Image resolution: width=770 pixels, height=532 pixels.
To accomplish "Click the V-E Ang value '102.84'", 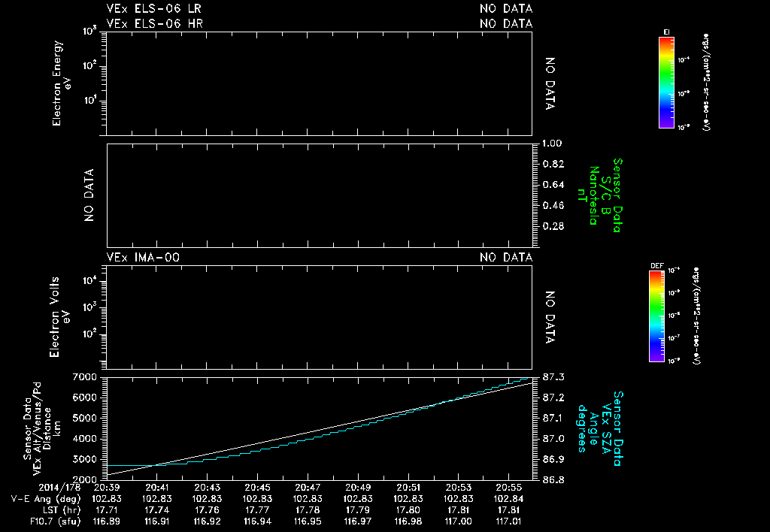I will [x=509, y=499].
